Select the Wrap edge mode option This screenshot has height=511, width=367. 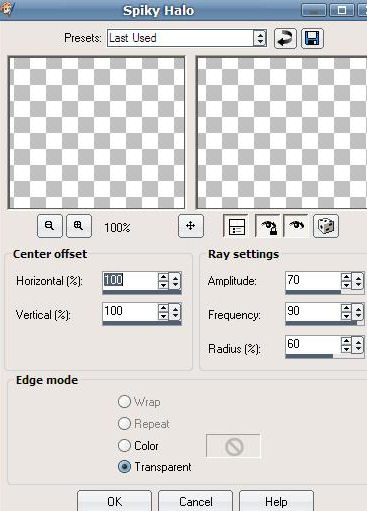pos(139,402)
